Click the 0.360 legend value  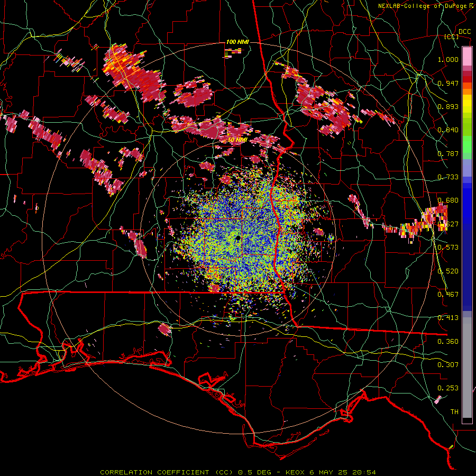click(448, 342)
